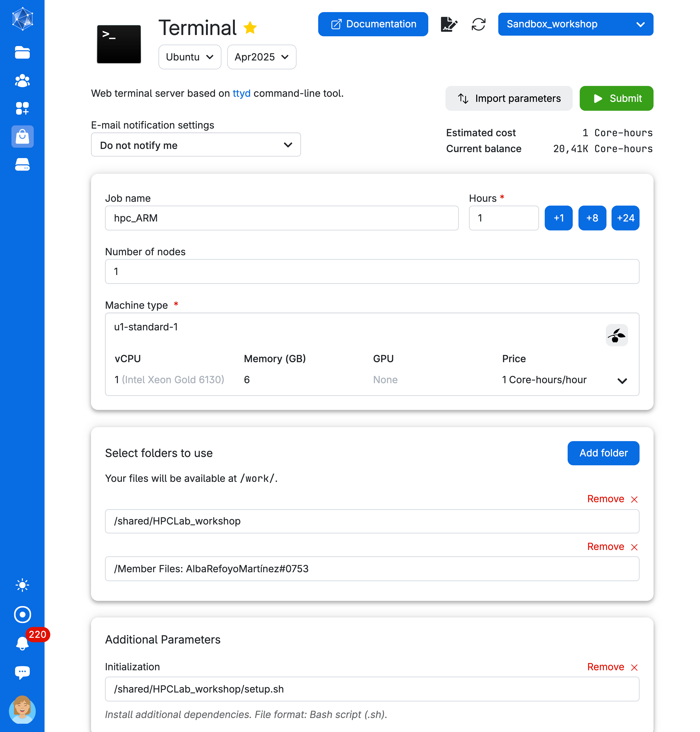
Task: Open the Apr2025 version dropdown
Action: click(x=262, y=57)
